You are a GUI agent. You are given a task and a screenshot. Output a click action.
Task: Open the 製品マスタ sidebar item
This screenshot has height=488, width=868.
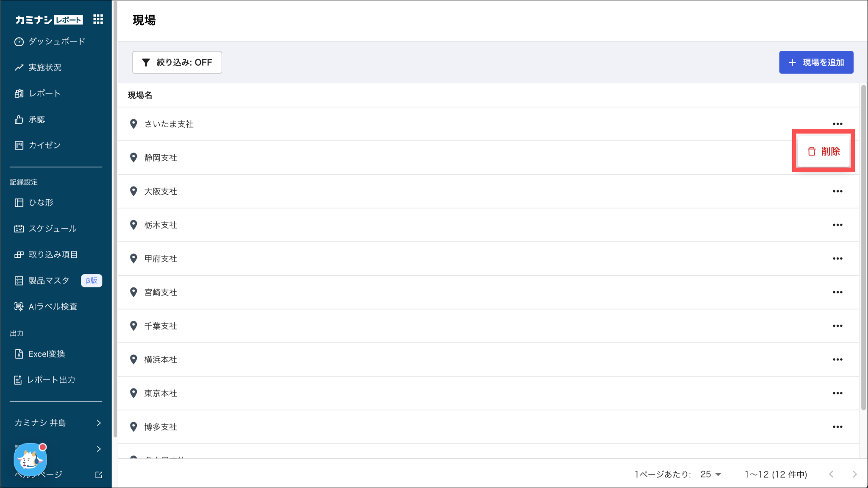coord(49,281)
